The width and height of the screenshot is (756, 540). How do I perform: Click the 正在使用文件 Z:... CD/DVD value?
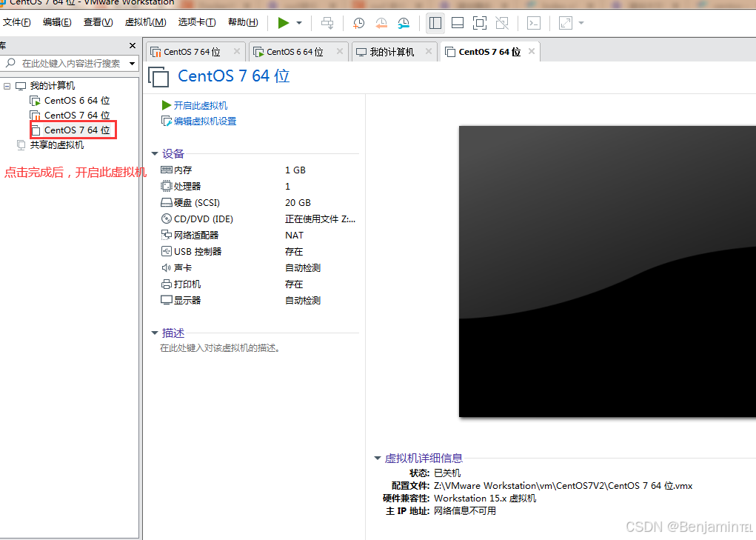pos(320,219)
